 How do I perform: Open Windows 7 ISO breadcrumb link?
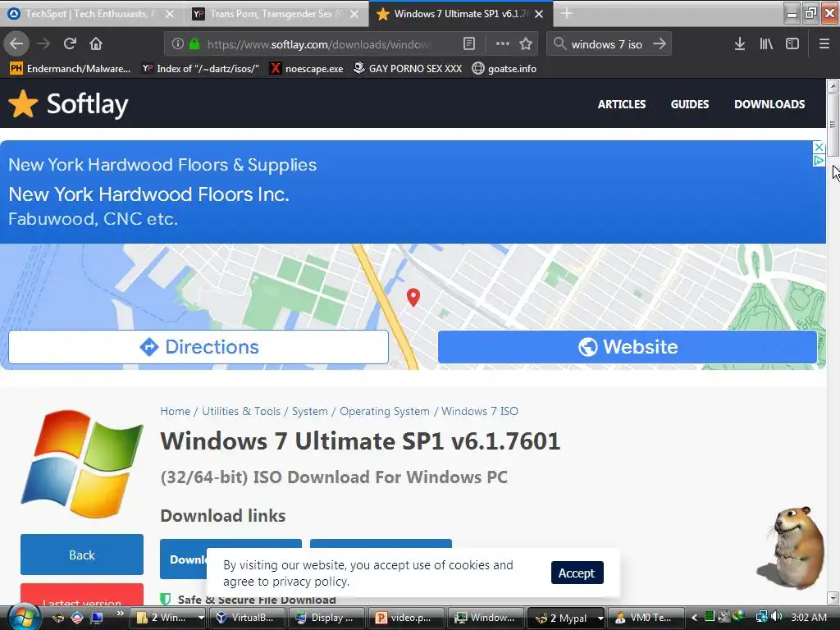click(479, 412)
